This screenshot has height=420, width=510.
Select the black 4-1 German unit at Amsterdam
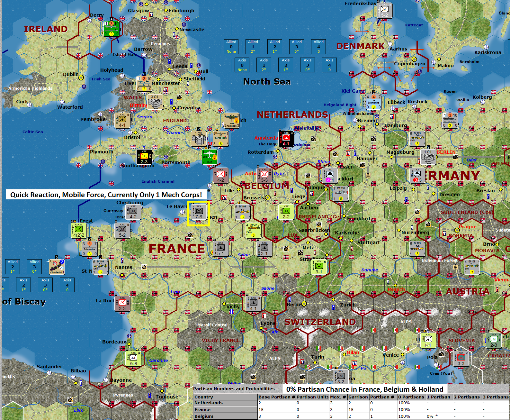pos(286,139)
